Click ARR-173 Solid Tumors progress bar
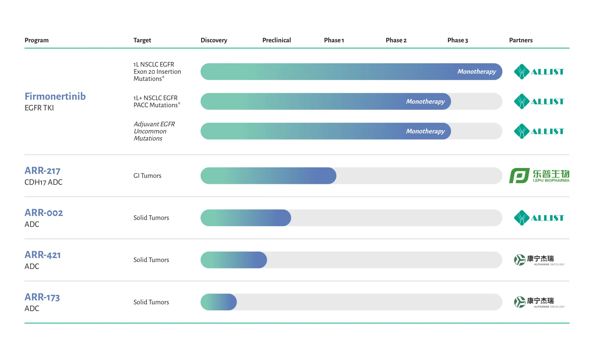This screenshot has height=364, width=594. pos(351,302)
